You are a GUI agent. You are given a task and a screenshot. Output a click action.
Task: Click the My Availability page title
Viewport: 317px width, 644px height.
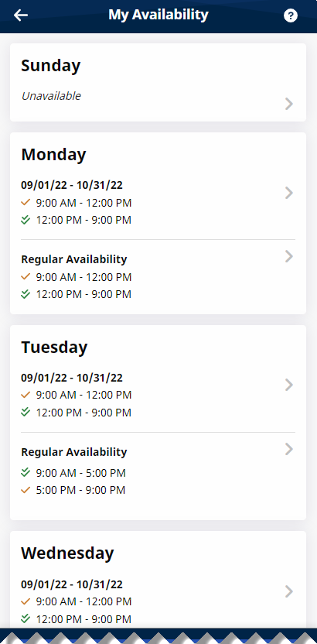pyautogui.click(x=158, y=15)
